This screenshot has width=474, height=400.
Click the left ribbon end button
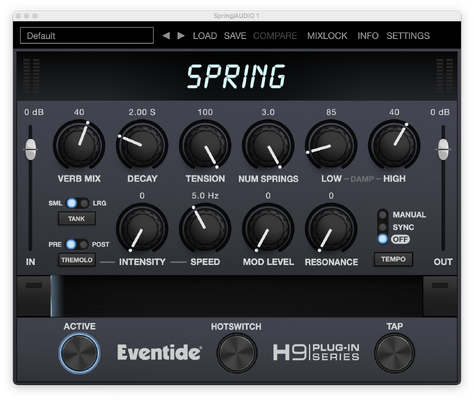(x=34, y=296)
